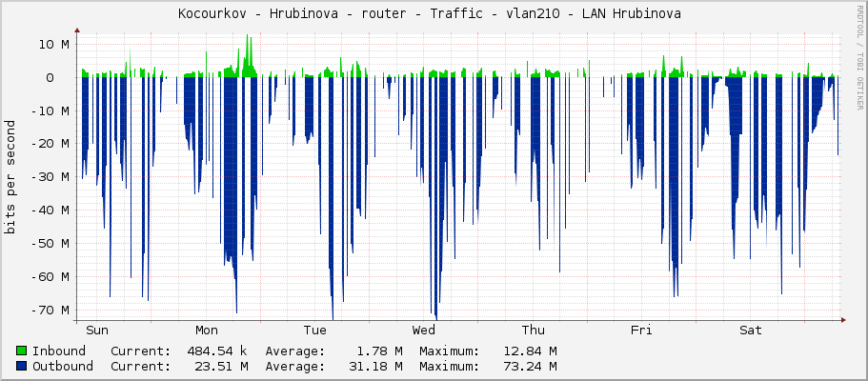Image resolution: width=868 pixels, height=381 pixels.
Task: Click the '-10 M' y-axis label
Action: pyautogui.click(x=50, y=110)
